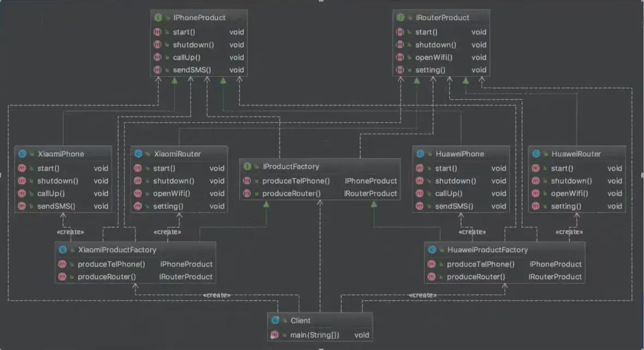Screen dimensions: 644x350
Task: Click produceRouter() method name in XiaomiProductFactory
Action: point(107,277)
